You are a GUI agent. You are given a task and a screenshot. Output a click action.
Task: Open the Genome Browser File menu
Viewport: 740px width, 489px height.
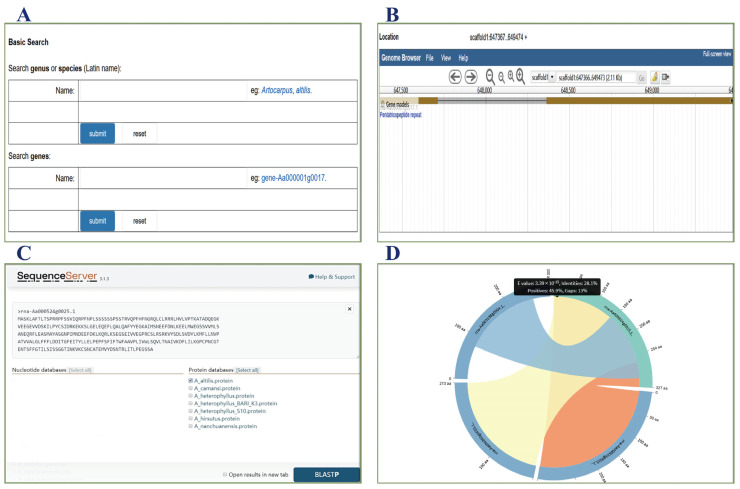429,58
